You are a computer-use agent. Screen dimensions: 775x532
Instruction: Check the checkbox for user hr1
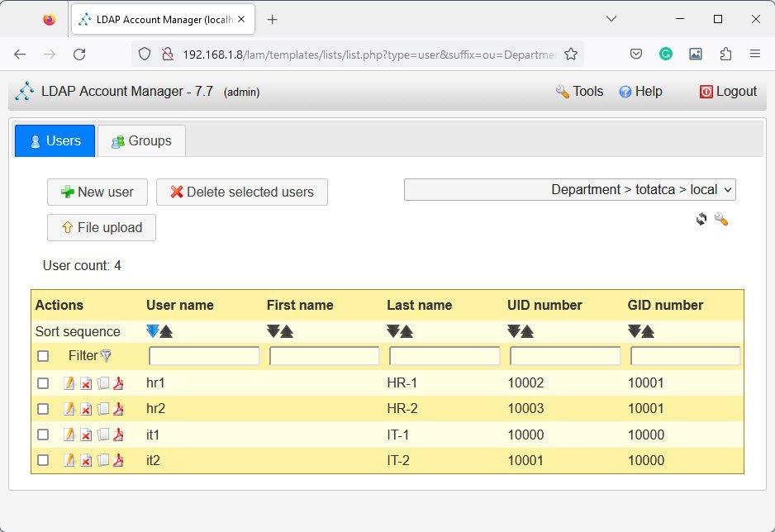tap(43, 383)
